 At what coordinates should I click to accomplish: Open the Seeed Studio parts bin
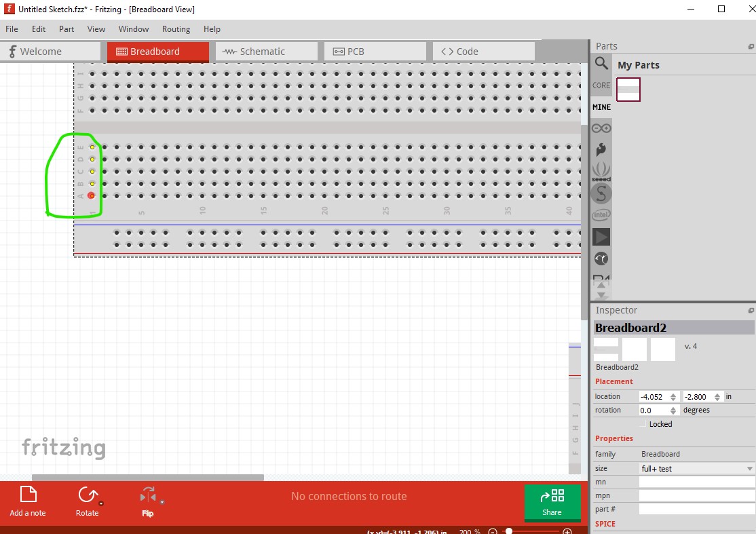(601, 171)
